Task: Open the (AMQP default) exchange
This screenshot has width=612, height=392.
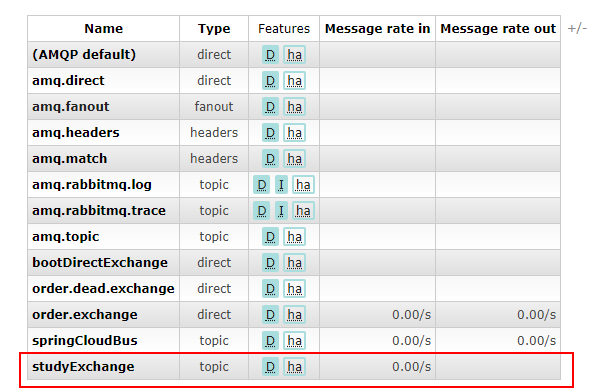Action: tap(84, 55)
